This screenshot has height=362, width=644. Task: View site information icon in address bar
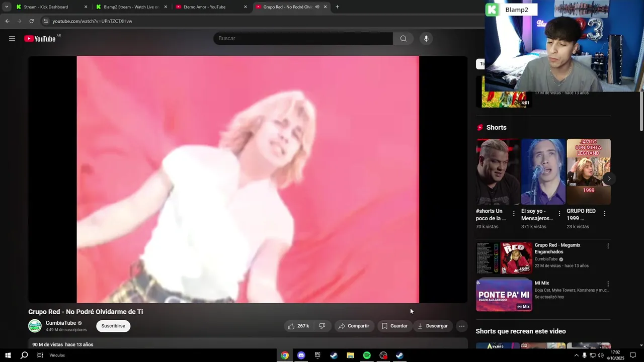click(x=46, y=21)
